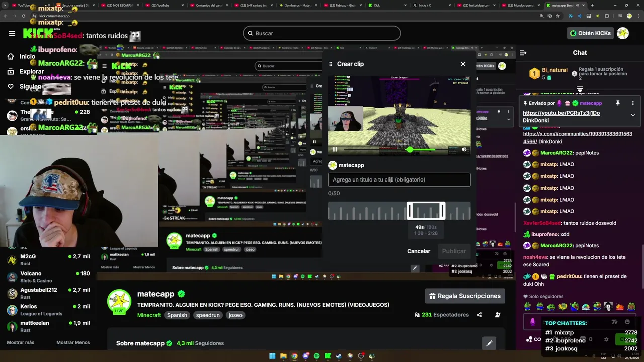Expand the gift leaderboard handle

tap(580, 89)
